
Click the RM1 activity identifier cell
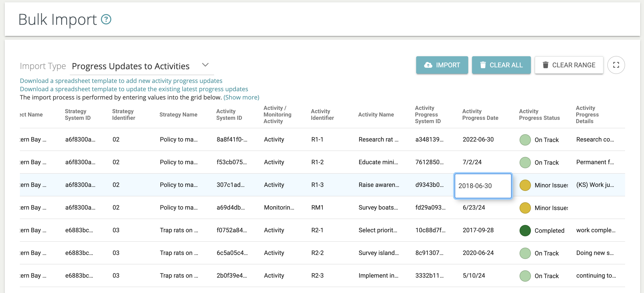[x=317, y=207]
